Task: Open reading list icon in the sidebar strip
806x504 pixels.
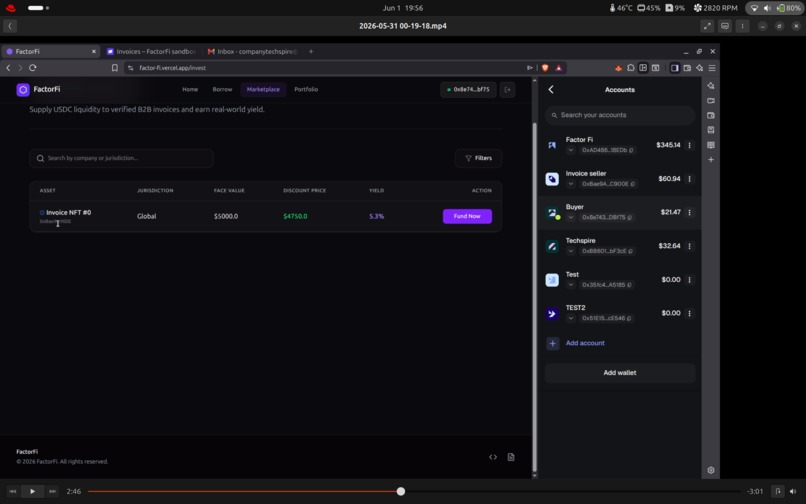Action: point(711,145)
